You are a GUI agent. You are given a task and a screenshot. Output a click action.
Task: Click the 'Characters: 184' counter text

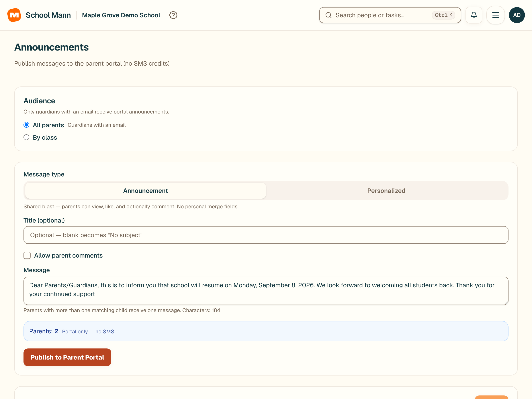click(201, 310)
